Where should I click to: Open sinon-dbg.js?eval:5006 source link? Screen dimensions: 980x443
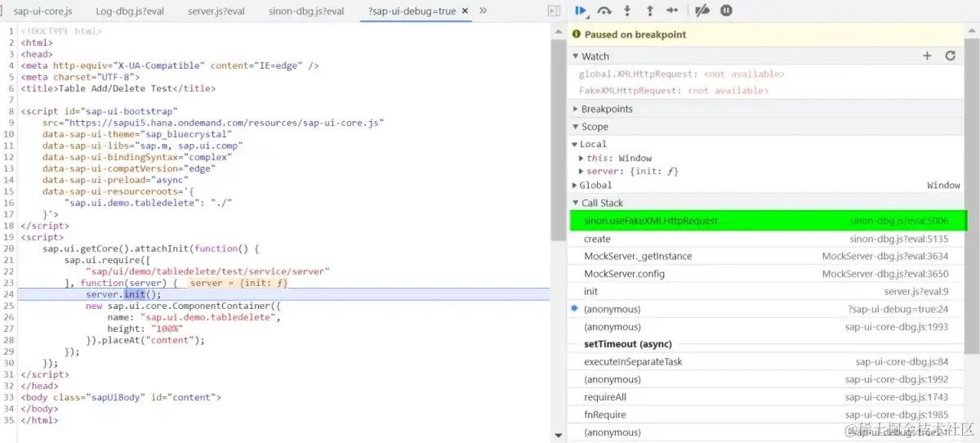(x=898, y=221)
